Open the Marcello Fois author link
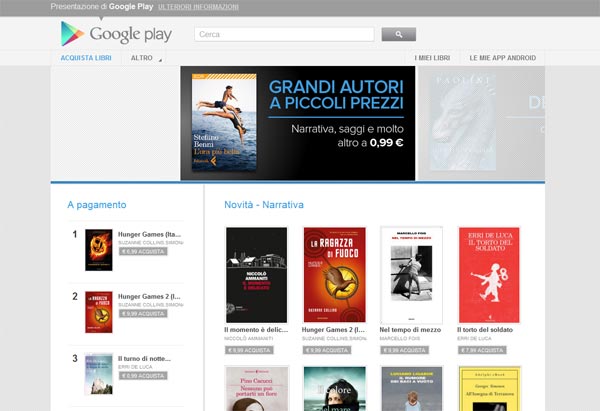The height and width of the screenshot is (411, 600). (399, 338)
